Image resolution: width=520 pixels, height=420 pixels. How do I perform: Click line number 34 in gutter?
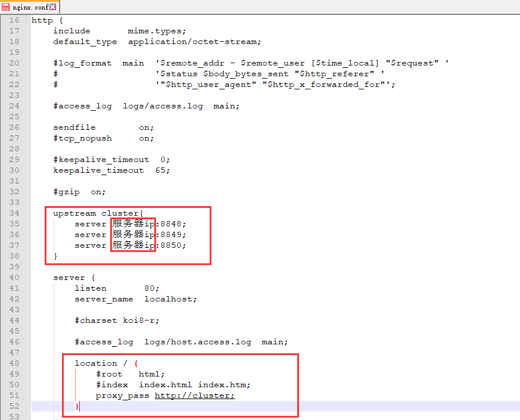(14, 213)
